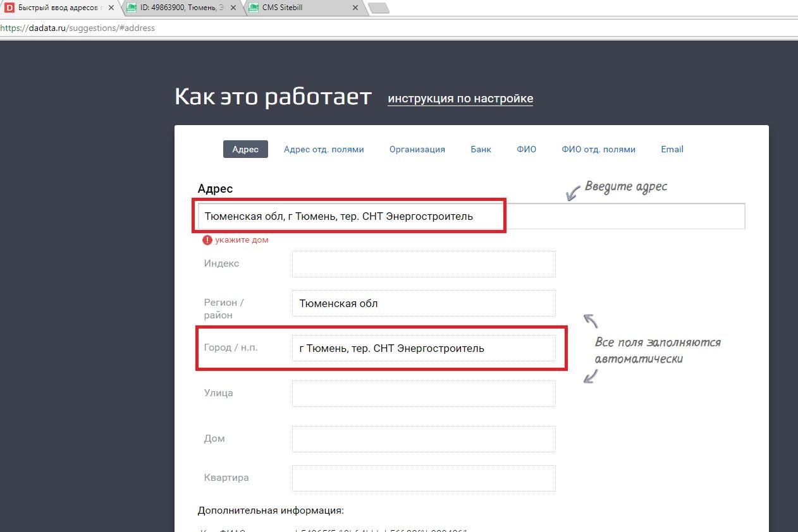Click the 'Индекс' label
Viewport: 798px width, 532px height.
coord(221,263)
